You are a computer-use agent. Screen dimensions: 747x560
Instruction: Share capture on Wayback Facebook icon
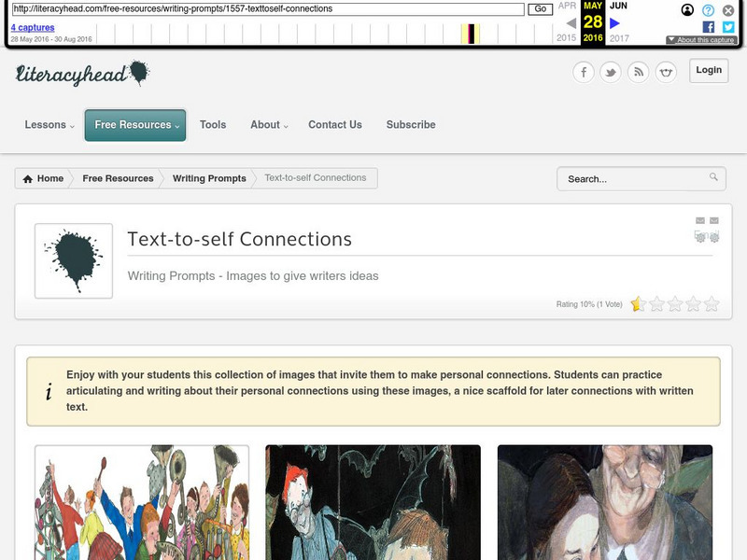tap(709, 27)
